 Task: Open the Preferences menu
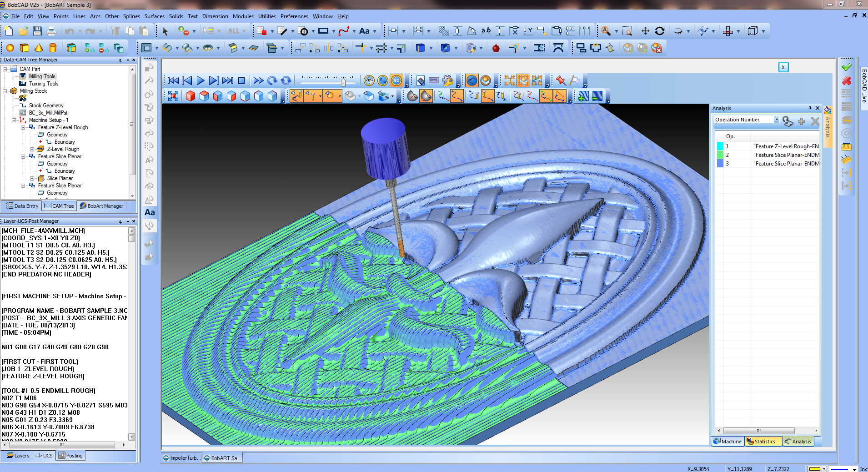[294, 16]
